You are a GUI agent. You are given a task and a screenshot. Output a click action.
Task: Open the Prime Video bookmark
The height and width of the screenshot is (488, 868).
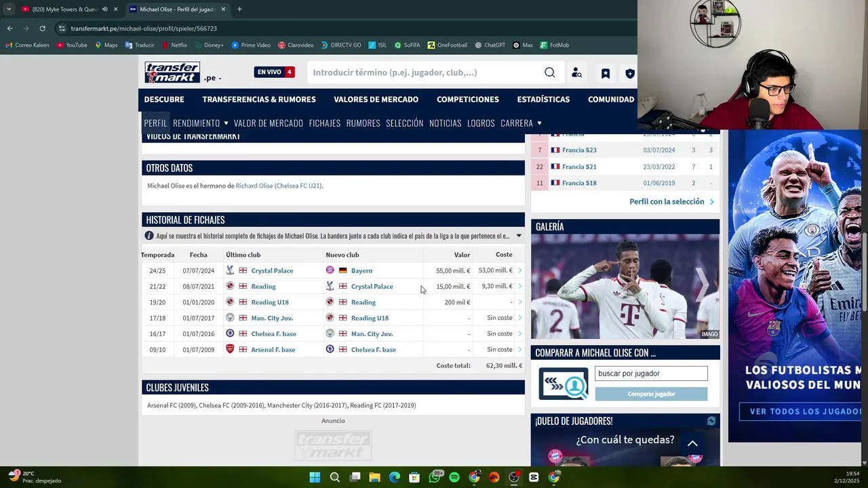click(x=251, y=45)
